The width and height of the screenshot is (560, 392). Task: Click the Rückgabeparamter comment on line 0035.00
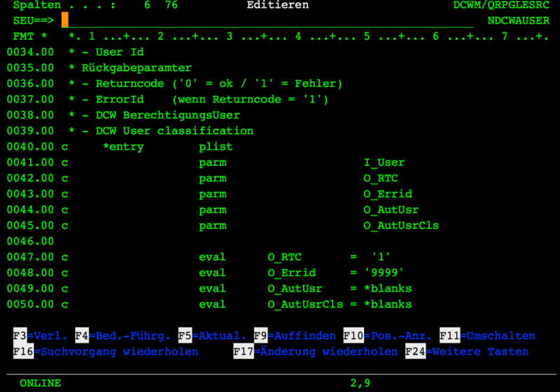pyautogui.click(x=129, y=68)
